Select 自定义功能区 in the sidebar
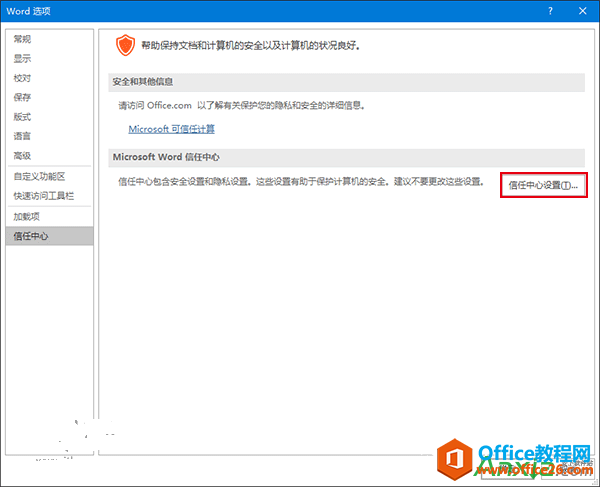This screenshot has width=600, height=487. pos(49,176)
